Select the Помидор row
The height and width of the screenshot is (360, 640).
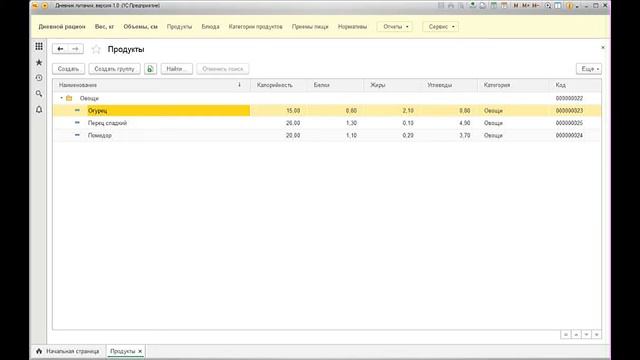[x=327, y=135]
